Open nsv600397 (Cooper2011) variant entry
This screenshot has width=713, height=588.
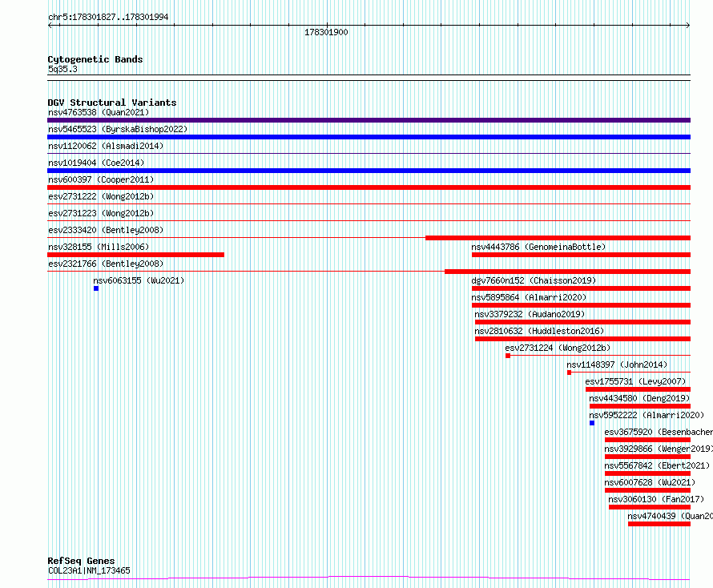[101, 179]
